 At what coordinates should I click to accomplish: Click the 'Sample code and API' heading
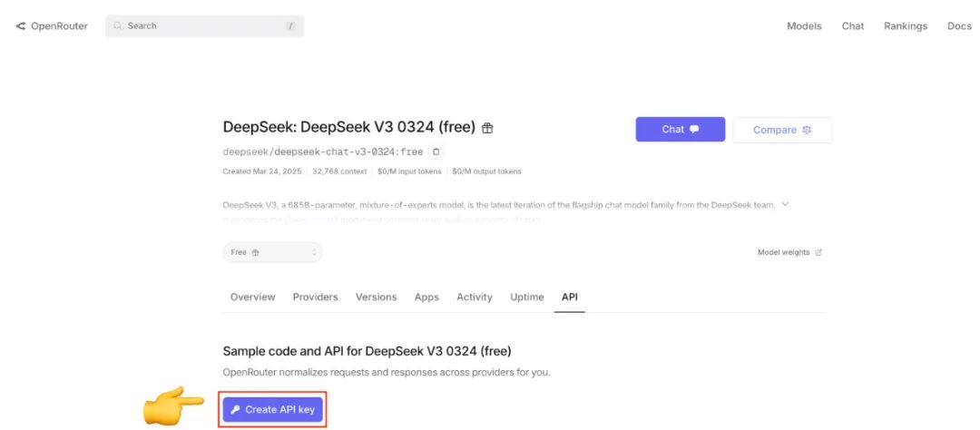pos(367,351)
